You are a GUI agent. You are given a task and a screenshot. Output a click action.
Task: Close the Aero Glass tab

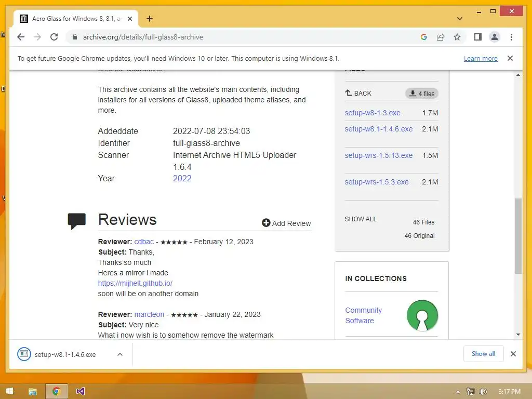(129, 19)
